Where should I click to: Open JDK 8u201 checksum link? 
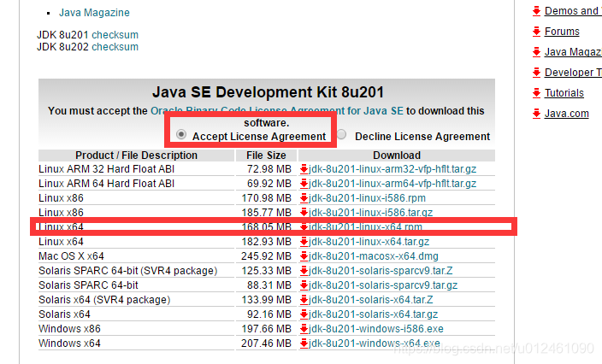pos(115,35)
